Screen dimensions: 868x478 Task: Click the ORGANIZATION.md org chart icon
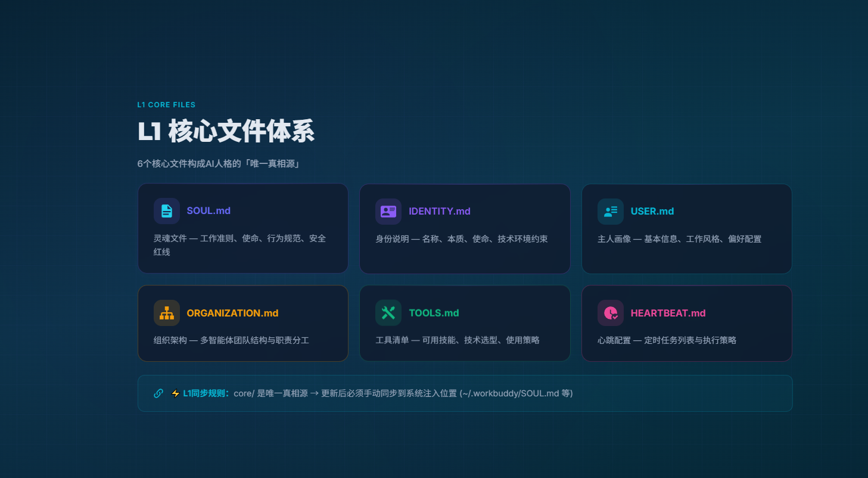pos(167,313)
